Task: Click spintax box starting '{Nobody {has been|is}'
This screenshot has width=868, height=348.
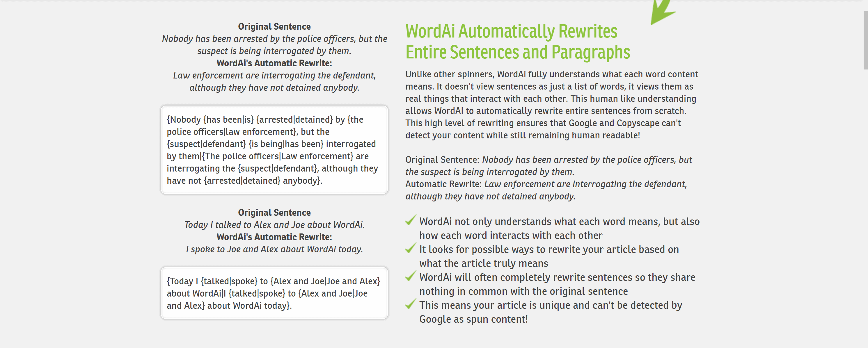Action: (x=274, y=150)
